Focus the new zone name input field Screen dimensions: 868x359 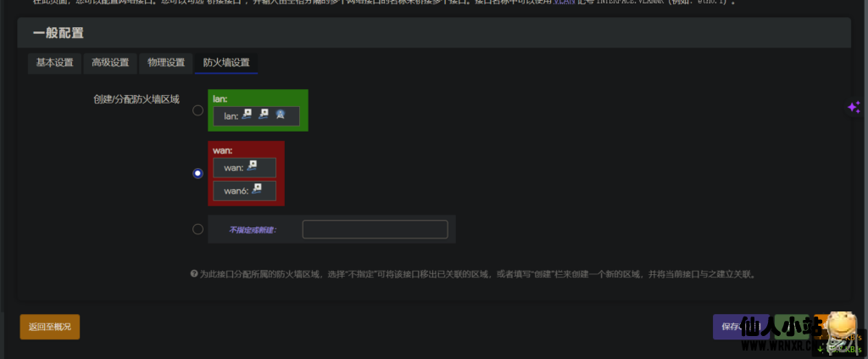point(375,229)
